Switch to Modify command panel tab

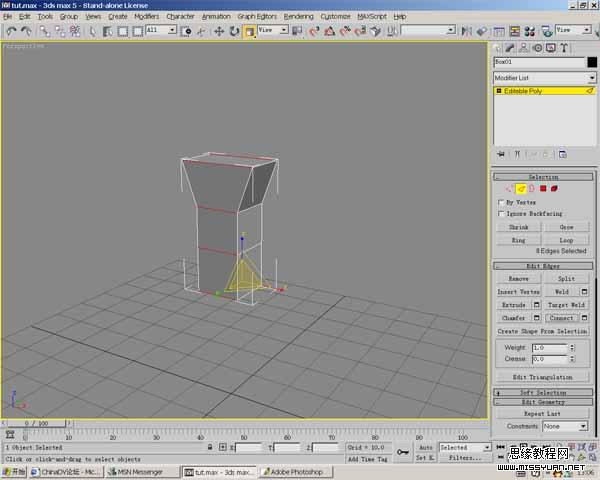(510, 48)
